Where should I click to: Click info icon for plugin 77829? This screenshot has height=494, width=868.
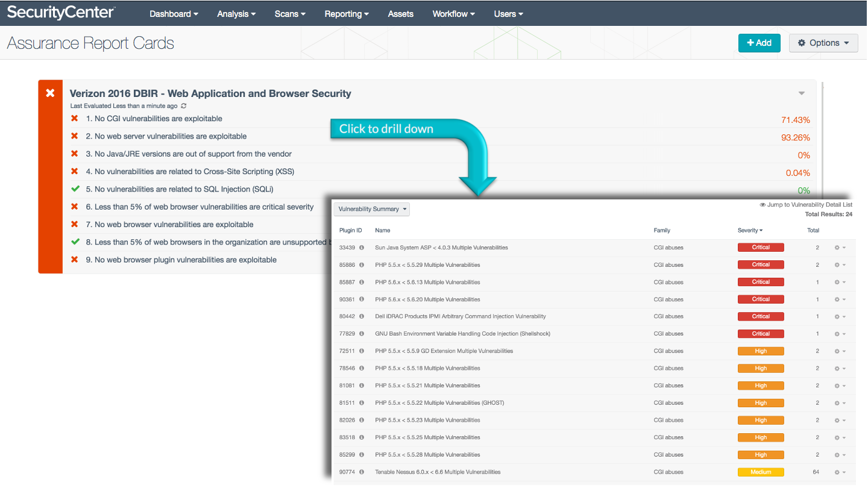pos(362,334)
